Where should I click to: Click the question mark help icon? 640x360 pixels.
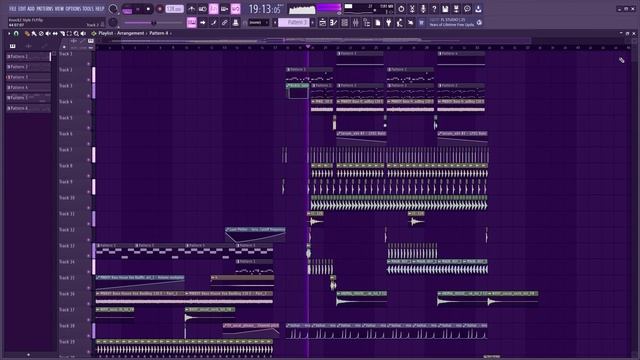click(x=434, y=9)
